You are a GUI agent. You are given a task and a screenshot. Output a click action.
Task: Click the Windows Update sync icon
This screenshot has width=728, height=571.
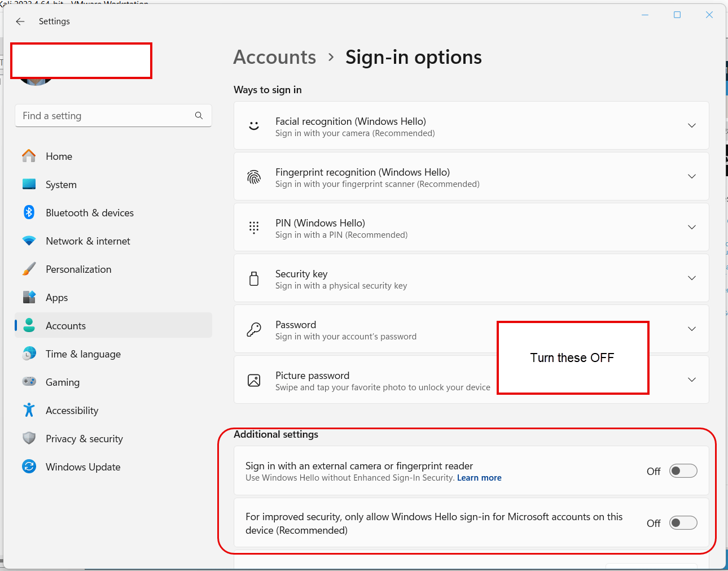29,467
